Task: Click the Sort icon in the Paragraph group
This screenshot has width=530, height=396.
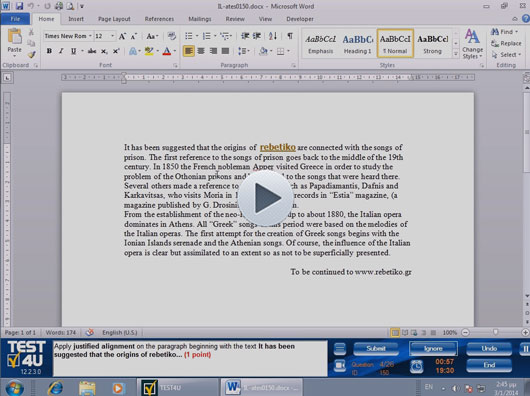Action: point(273,36)
